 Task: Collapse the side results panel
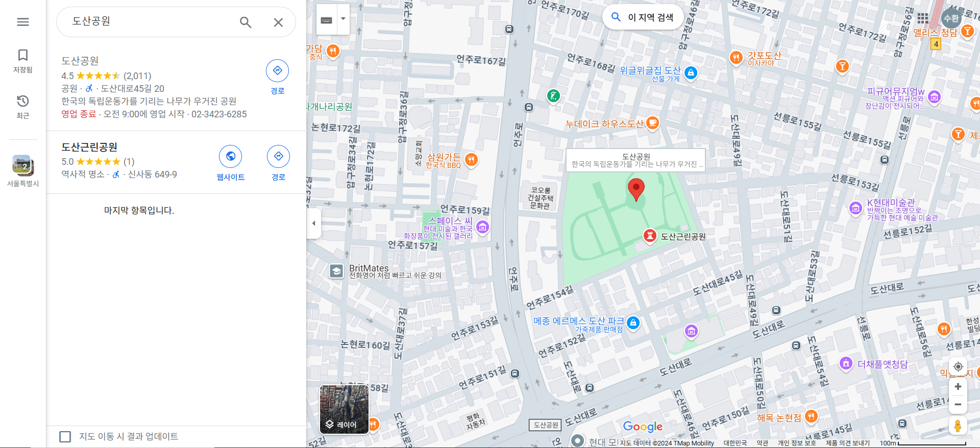[x=313, y=223]
